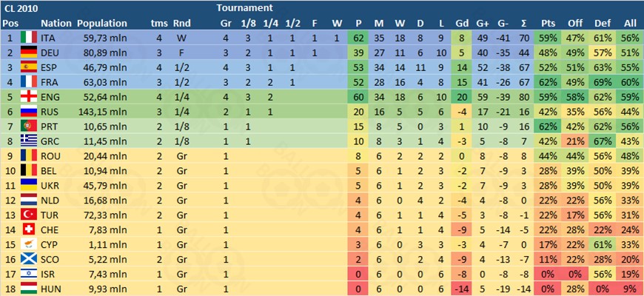The image size is (644, 296).
Task: Select the All column header
Action: point(630,24)
